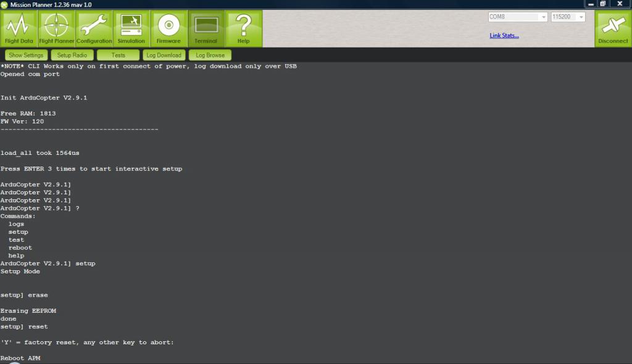
Task: Click the 'done' terminal line
Action: click(x=9, y=319)
